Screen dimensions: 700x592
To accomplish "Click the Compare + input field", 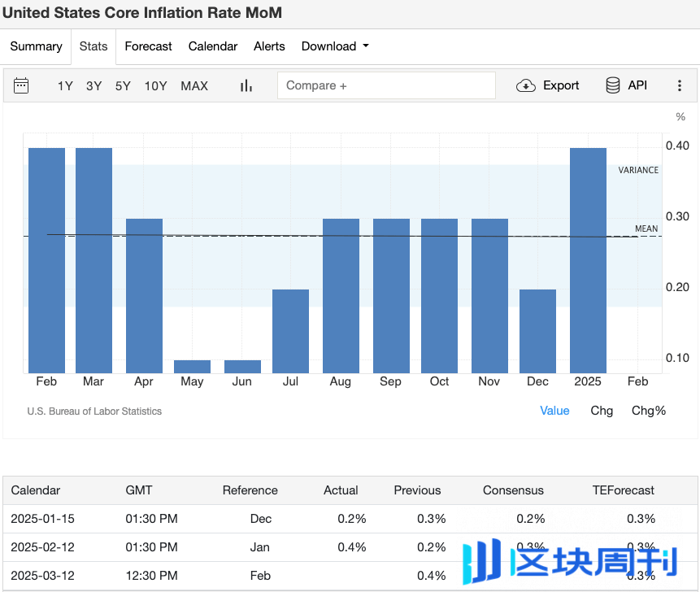I will coord(387,85).
